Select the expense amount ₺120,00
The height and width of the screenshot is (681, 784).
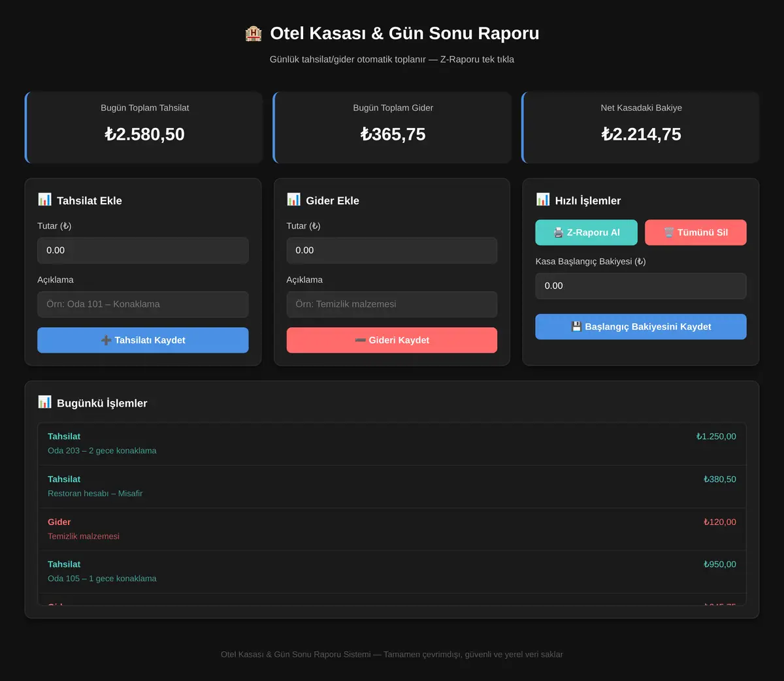tap(720, 522)
